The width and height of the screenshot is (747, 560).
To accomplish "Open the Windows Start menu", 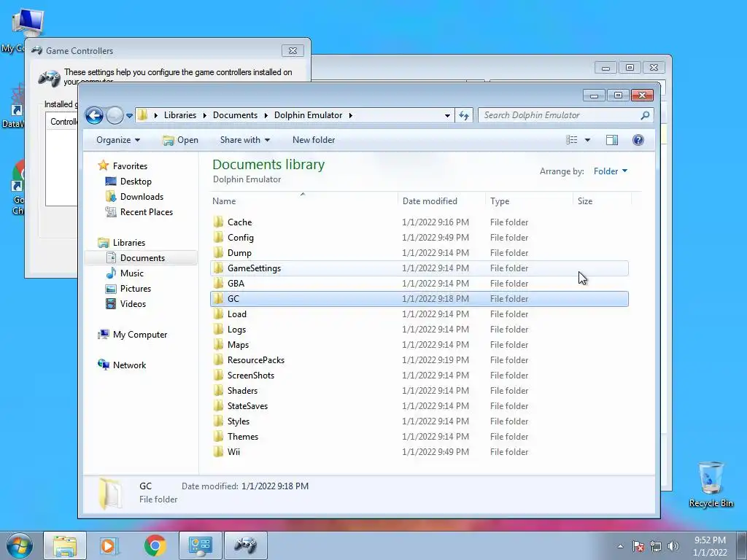I will tap(20, 545).
